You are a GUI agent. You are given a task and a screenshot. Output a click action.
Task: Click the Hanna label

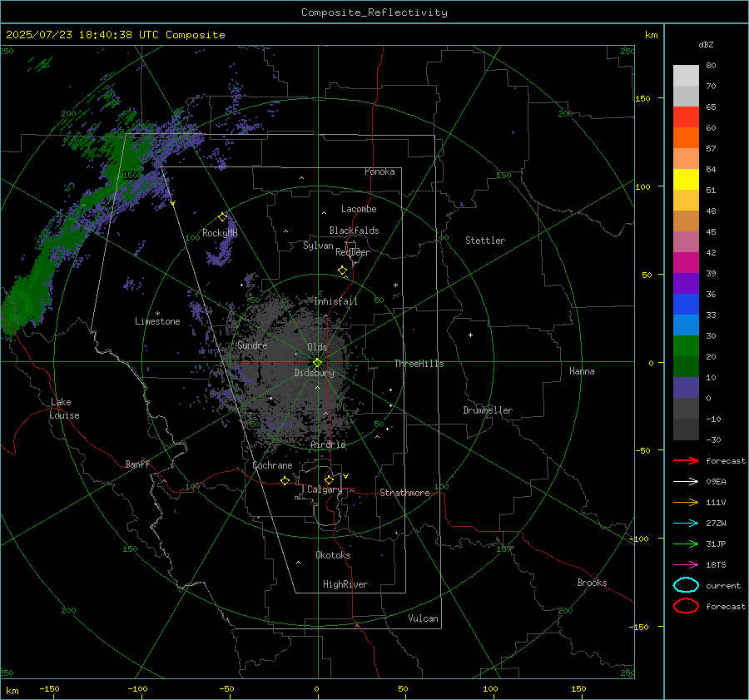tap(582, 371)
